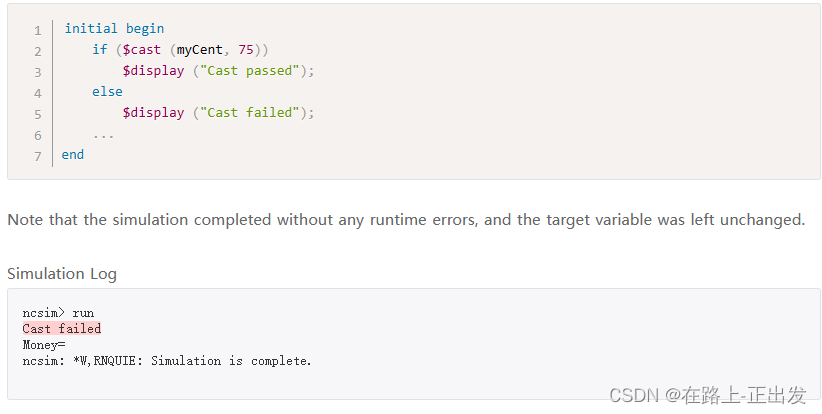The width and height of the screenshot is (822, 414).
Task: Click the 'initial begin' code line
Action: coord(114,28)
